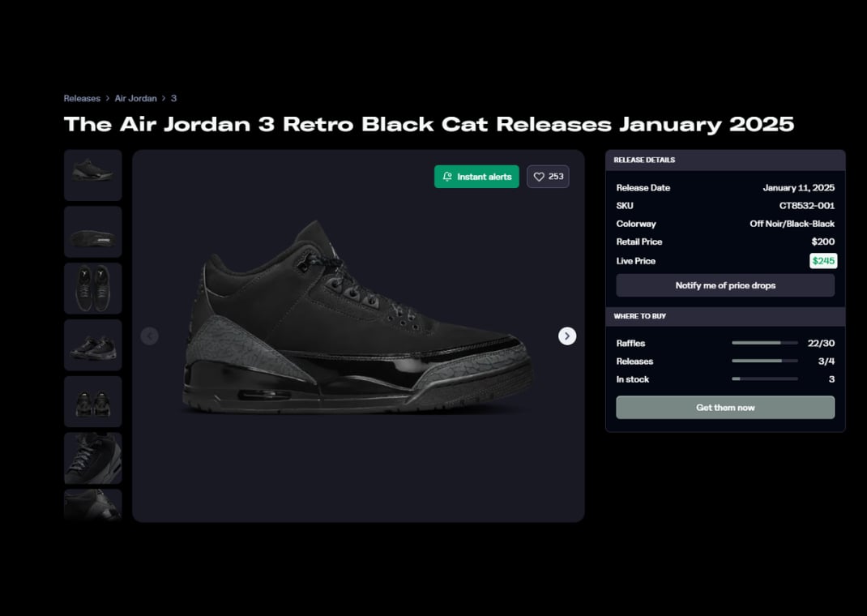Select the lace close-up thumbnail
Screen dimensions: 867x616
click(x=93, y=458)
